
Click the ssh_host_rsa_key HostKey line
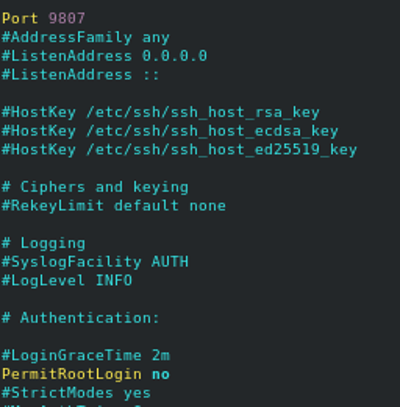[161, 112]
